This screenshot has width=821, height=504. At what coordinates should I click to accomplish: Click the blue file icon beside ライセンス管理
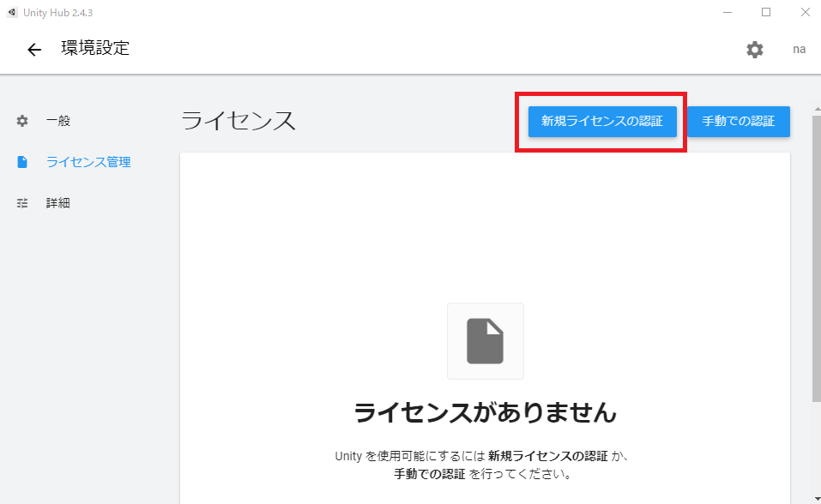(21, 161)
